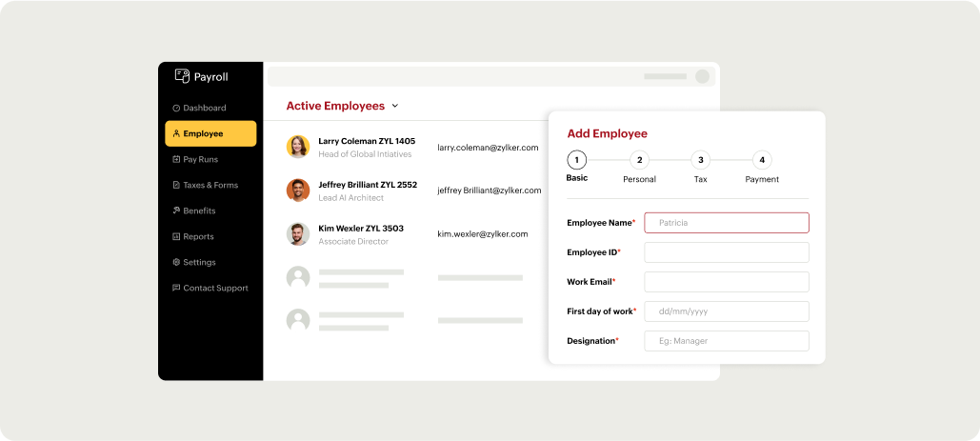Screen dimensions: 980x441
Task: Click Head of Global Intiatives title
Action: [365, 154]
